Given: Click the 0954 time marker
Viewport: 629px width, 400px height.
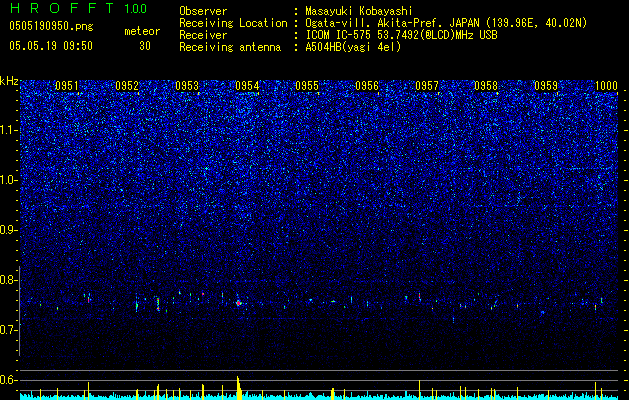Looking at the screenshot, I should click(x=247, y=86).
